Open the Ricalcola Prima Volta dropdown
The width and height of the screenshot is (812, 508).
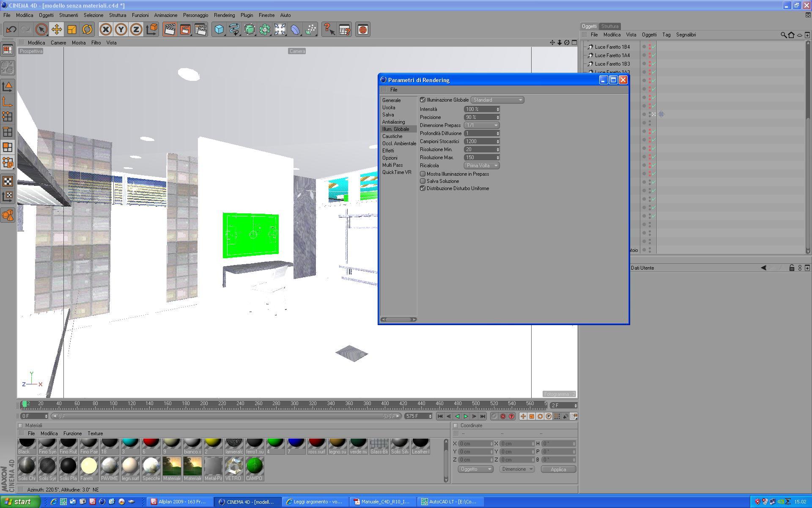pyautogui.click(x=481, y=166)
